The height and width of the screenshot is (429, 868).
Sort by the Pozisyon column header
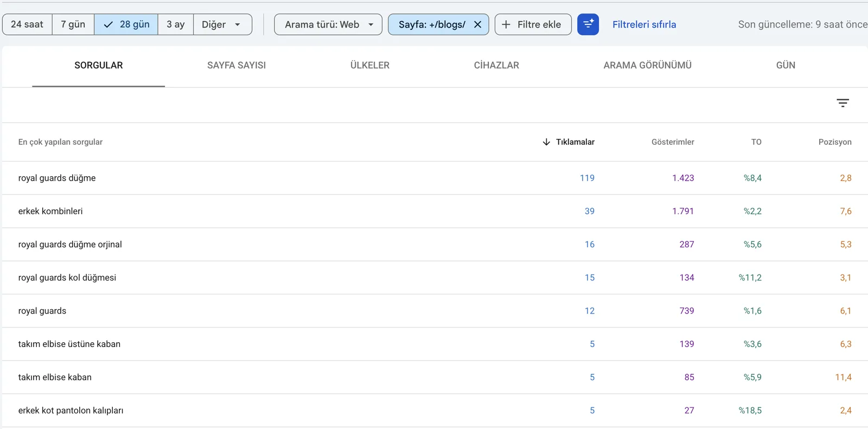[835, 142]
